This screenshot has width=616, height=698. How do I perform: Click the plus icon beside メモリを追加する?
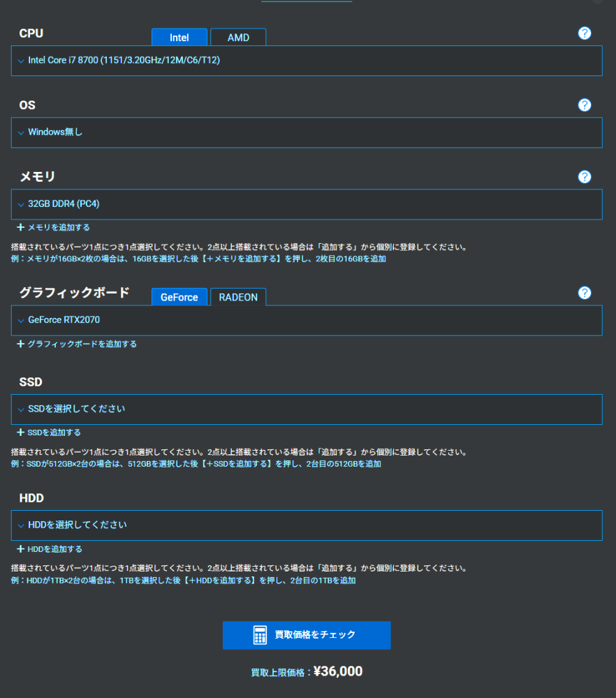click(20, 228)
